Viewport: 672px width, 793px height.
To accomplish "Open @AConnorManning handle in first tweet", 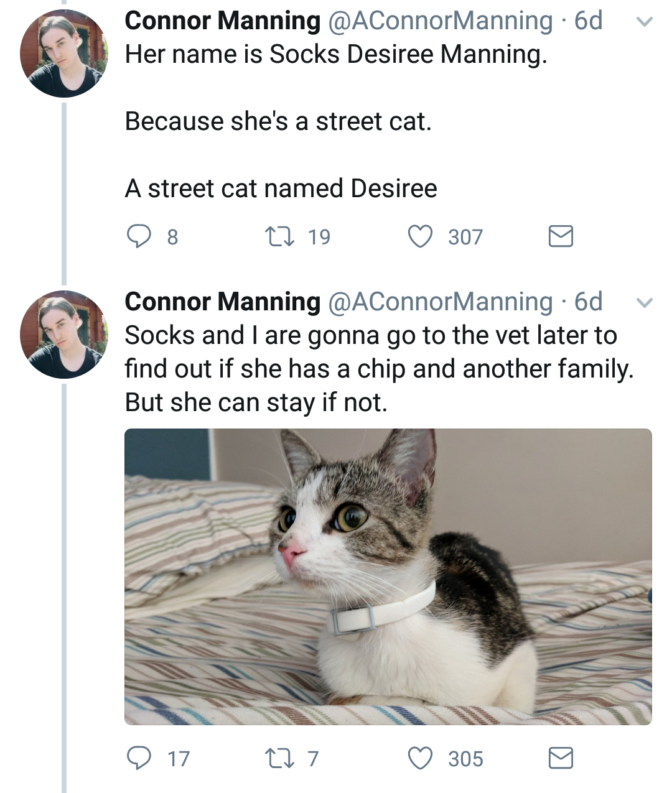I will 439,21.
